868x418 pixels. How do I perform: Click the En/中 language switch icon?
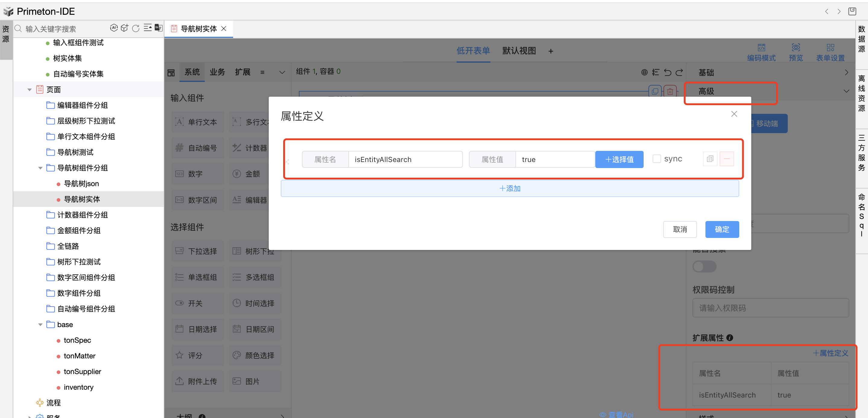(158, 28)
